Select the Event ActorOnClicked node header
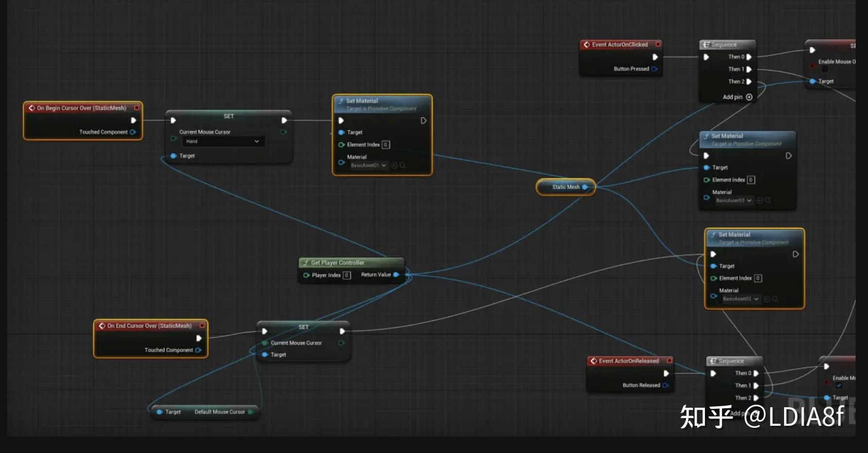The height and width of the screenshot is (453, 868). click(620, 45)
